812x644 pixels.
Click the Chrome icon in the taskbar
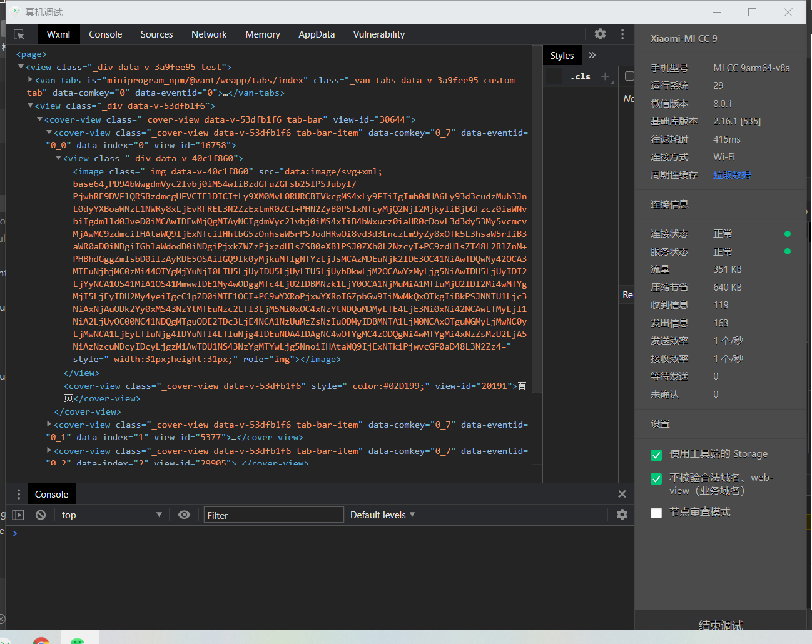coord(41,640)
